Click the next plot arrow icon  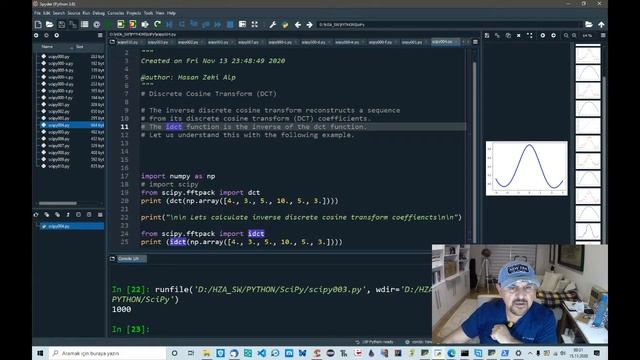click(x=553, y=36)
